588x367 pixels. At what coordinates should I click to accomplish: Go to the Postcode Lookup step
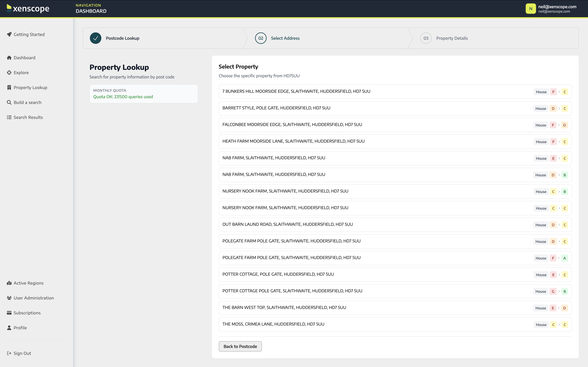pos(122,38)
